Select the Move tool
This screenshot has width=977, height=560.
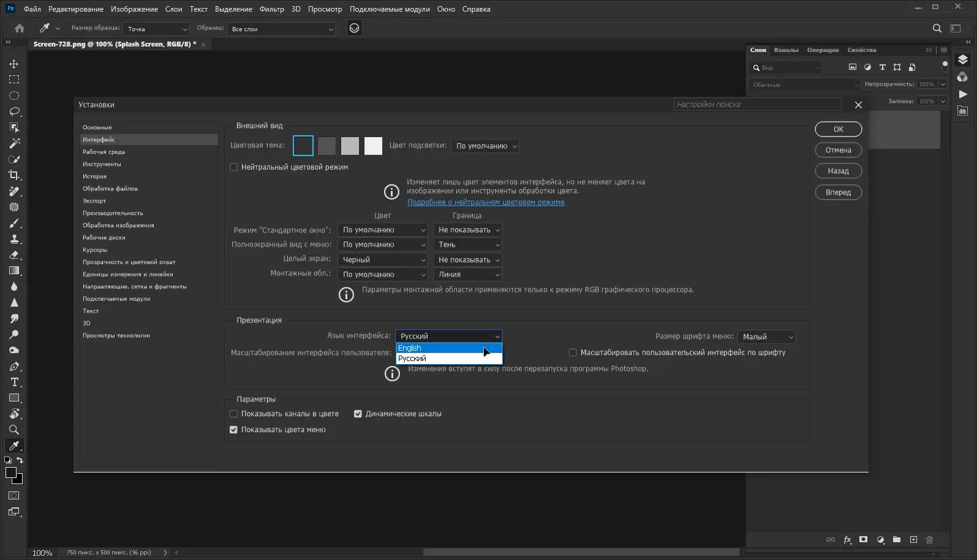[14, 64]
